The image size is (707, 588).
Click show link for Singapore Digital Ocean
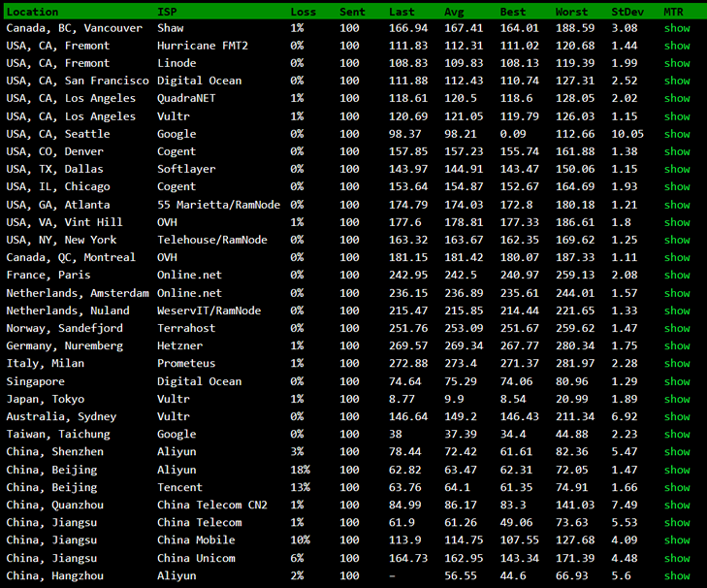(677, 381)
